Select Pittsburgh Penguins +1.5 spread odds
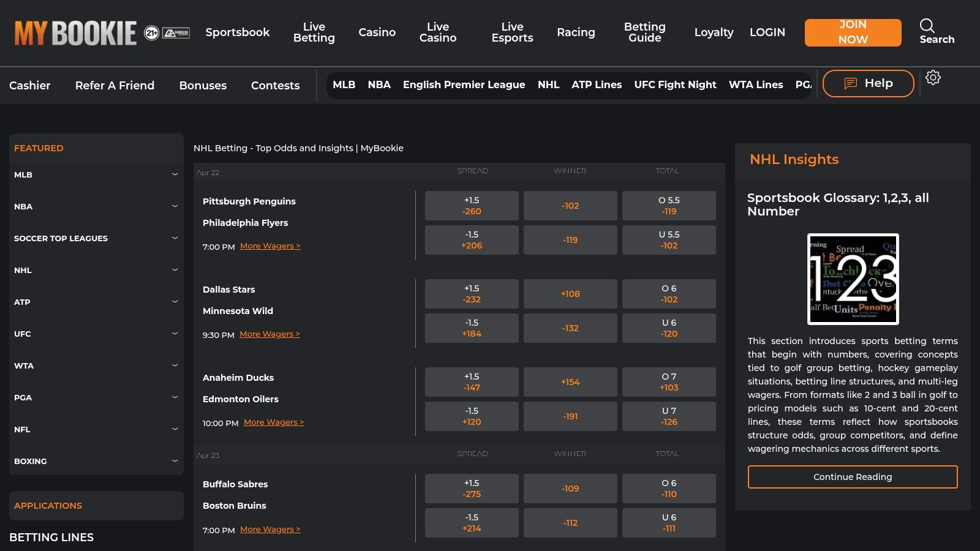Screen dimensions: 980x551 (472, 205)
